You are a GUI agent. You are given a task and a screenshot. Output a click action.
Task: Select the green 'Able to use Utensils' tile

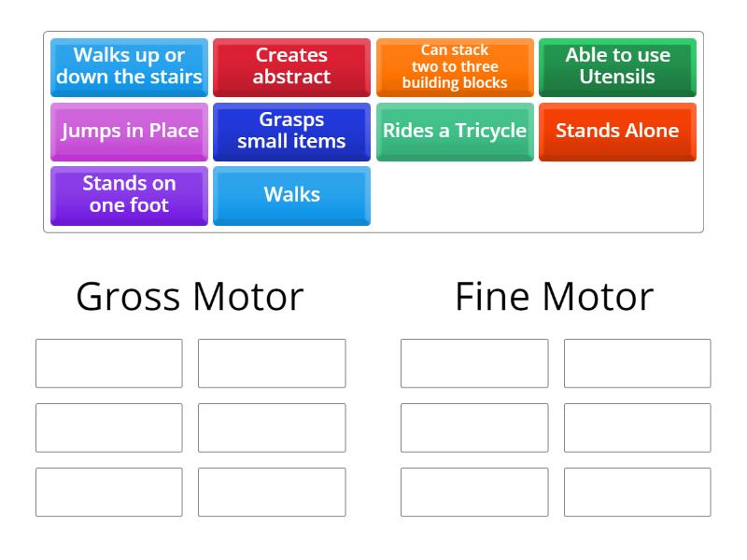click(617, 66)
